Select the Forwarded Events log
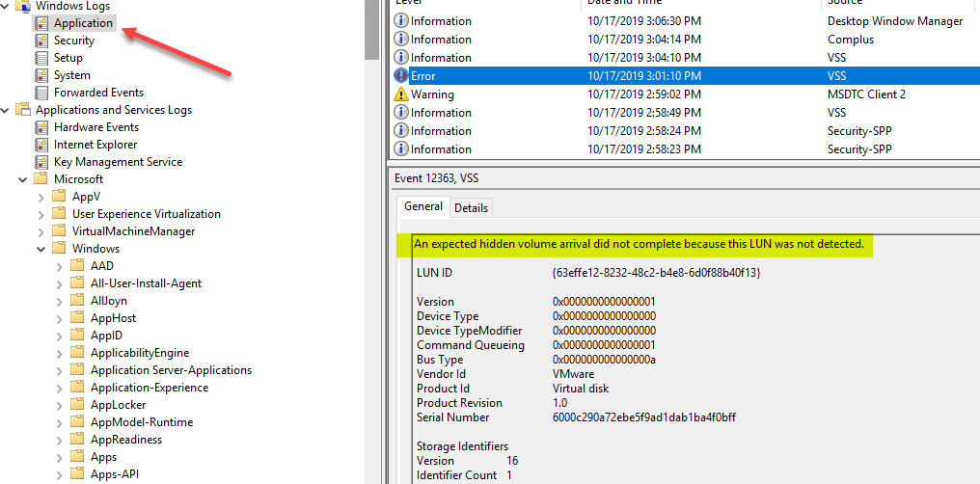The width and height of the screenshot is (980, 484). click(x=98, y=93)
